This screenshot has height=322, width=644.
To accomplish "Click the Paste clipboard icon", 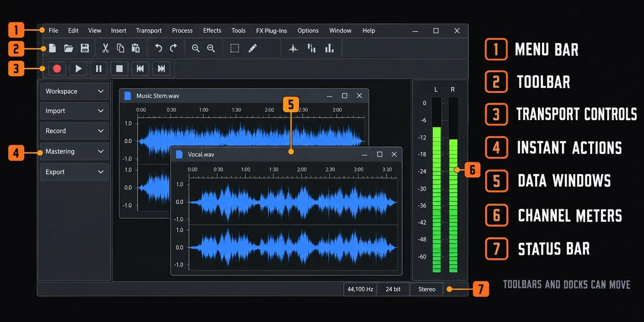I will [136, 48].
